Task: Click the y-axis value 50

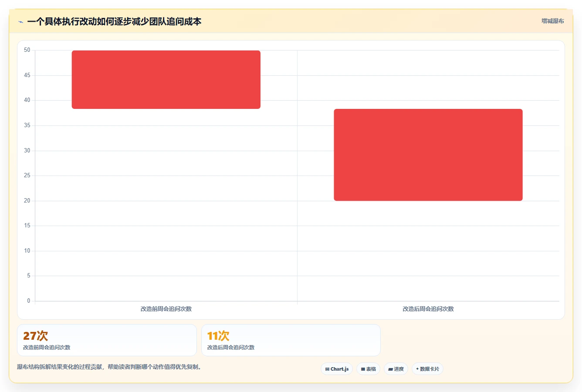Action: pos(27,50)
